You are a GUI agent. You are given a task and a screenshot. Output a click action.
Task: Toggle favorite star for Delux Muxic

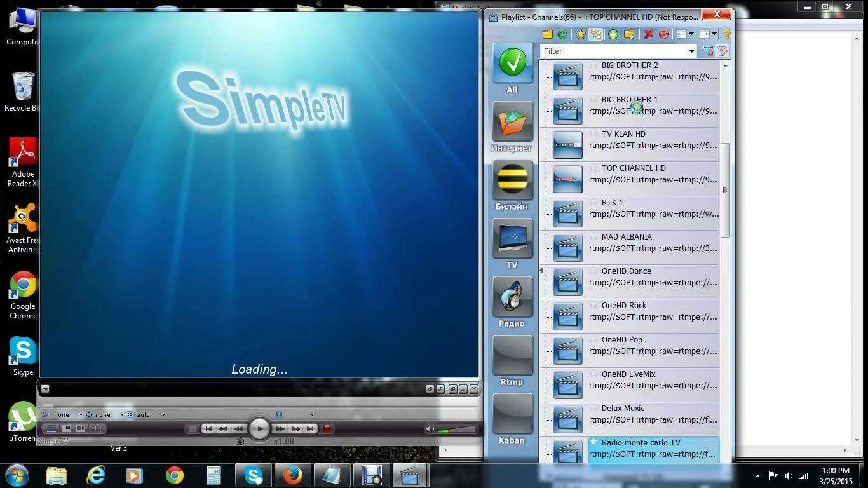(593, 408)
